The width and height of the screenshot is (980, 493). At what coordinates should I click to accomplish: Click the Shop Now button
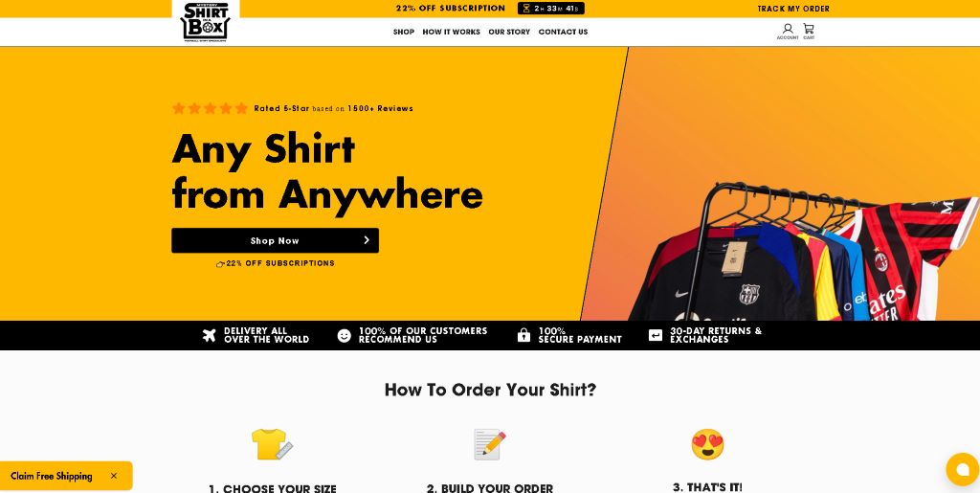(275, 240)
